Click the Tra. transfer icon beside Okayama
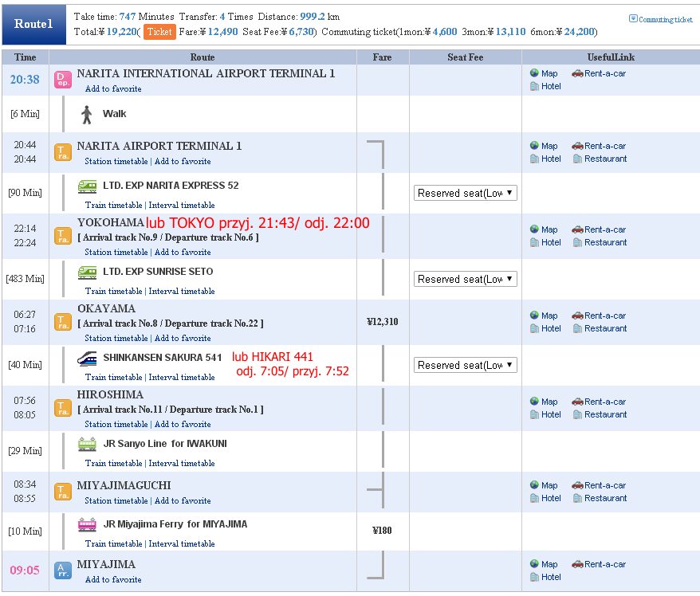This screenshot has width=700, height=596. pyautogui.click(x=63, y=322)
